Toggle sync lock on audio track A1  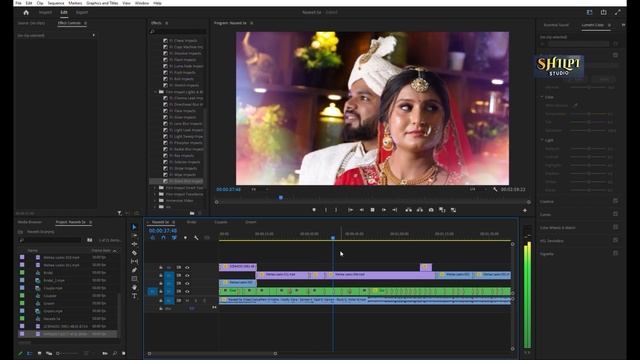[x=178, y=301]
